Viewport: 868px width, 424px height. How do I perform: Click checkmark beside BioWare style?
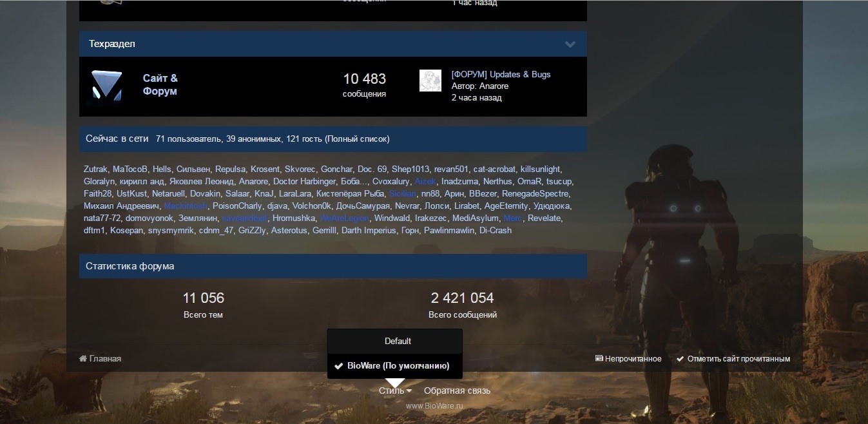pos(338,366)
